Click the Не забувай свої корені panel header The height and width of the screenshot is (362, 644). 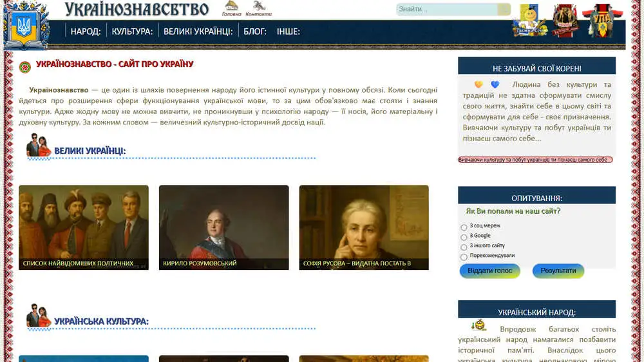(x=537, y=66)
